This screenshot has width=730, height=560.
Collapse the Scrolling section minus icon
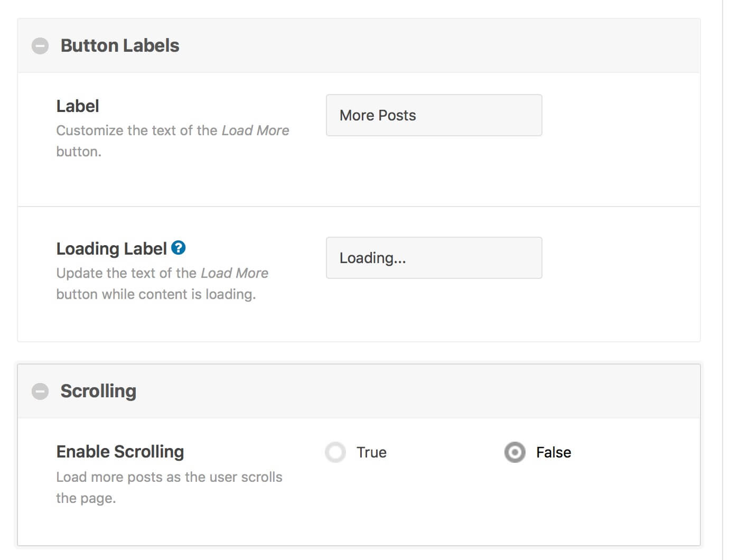point(40,391)
